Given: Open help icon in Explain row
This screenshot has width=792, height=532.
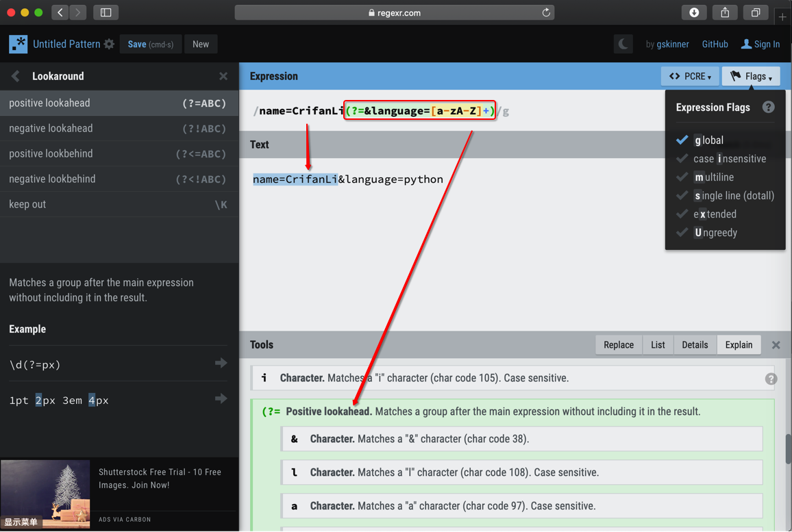Looking at the screenshot, I should tap(771, 379).
